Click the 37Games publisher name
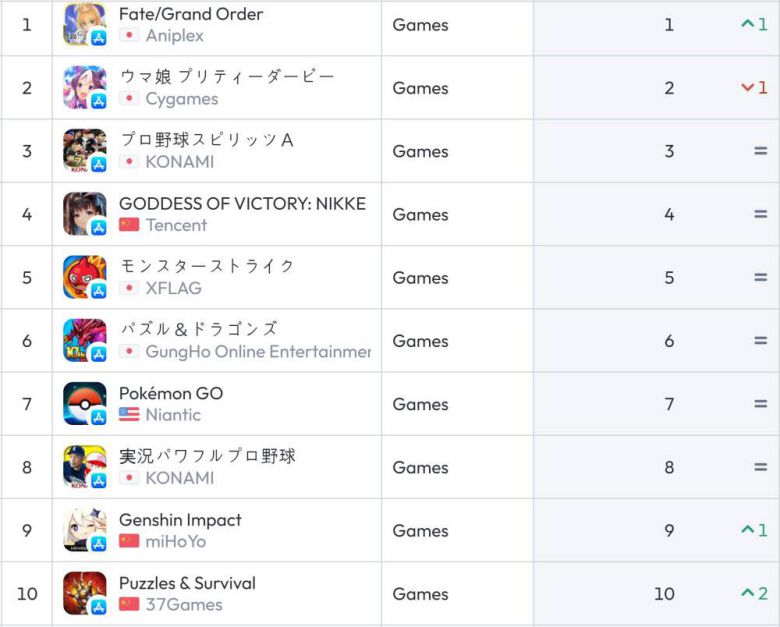 coord(184,604)
